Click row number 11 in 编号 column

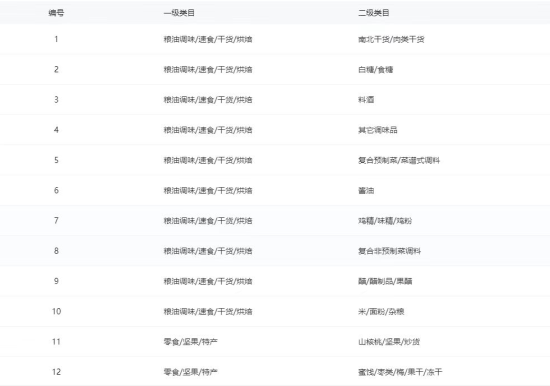56,341
